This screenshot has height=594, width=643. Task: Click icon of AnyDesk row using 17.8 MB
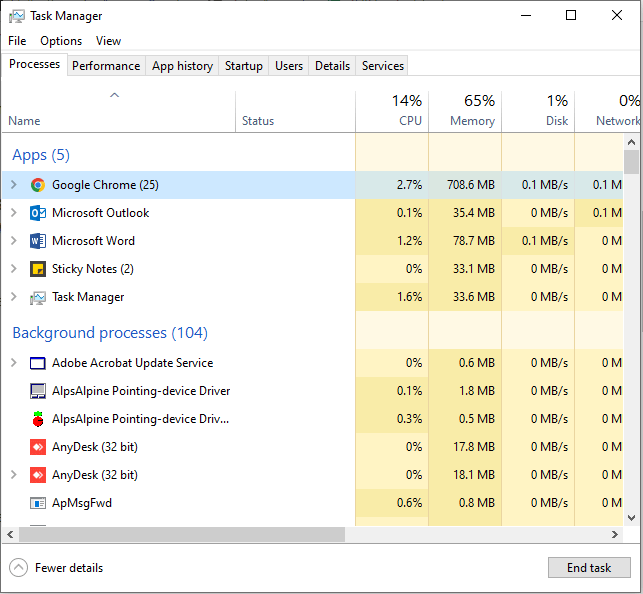(38, 447)
